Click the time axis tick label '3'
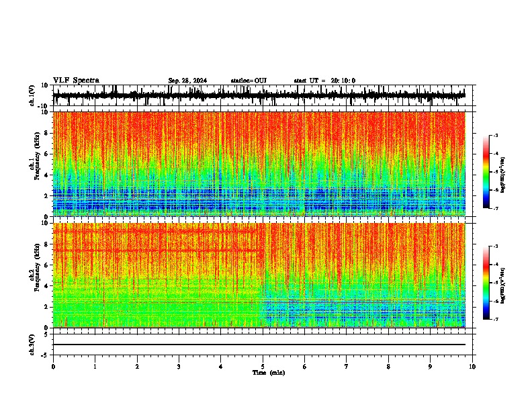Screen dimensions: 532x411 point(179,367)
